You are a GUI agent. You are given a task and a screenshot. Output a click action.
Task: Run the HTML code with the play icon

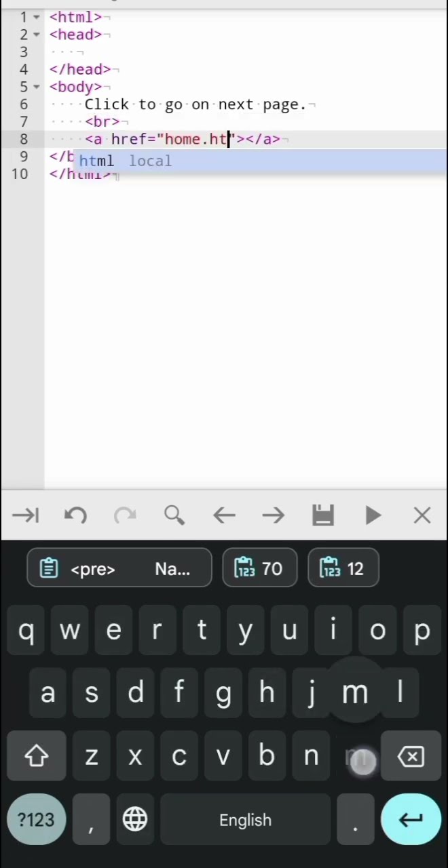point(373,516)
